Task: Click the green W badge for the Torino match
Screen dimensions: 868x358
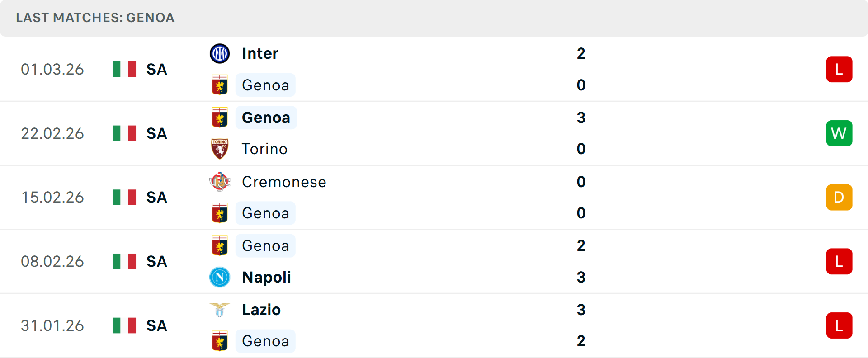Action: click(839, 133)
